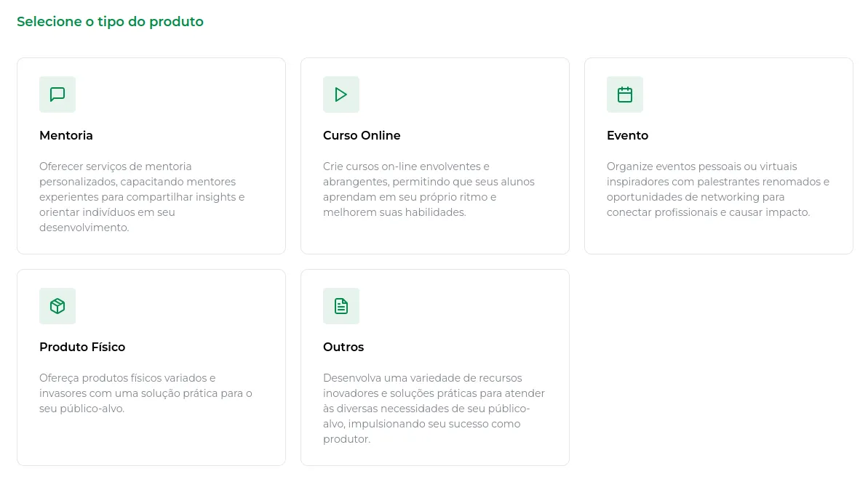Click the description starting "Ofereça produtos físicos"

[x=146, y=393]
